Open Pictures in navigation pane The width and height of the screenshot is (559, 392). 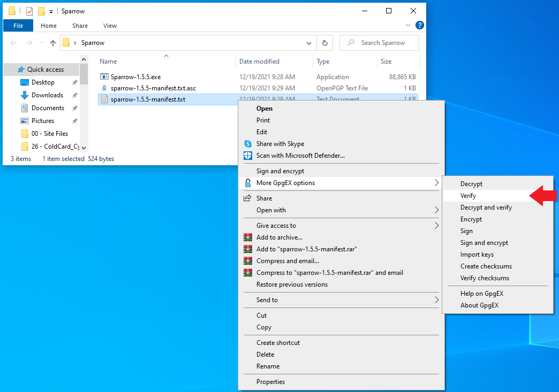point(43,121)
